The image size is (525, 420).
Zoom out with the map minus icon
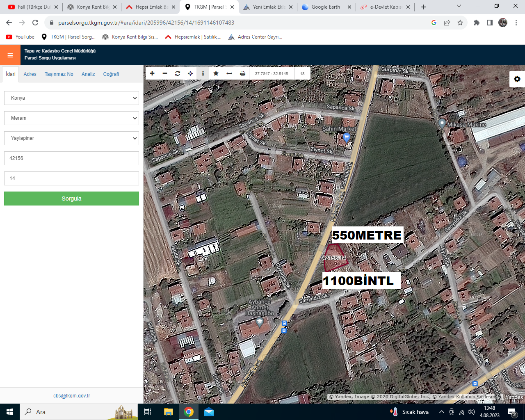(x=165, y=73)
